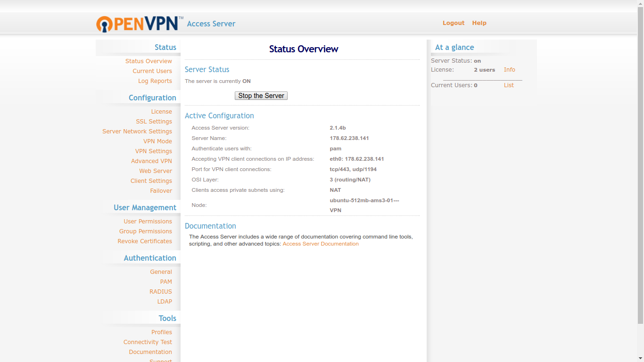Image resolution: width=644 pixels, height=362 pixels.
Task: Go to Revoke Certificates
Action: pos(145,241)
